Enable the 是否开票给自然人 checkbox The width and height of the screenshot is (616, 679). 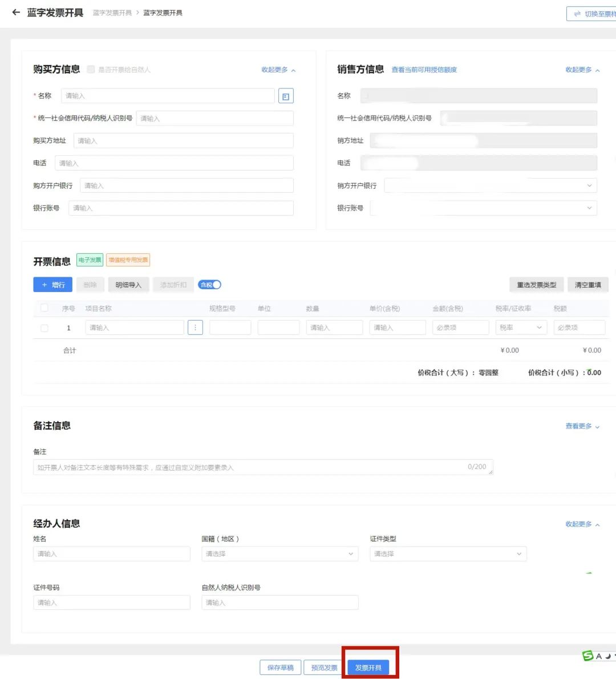point(91,69)
